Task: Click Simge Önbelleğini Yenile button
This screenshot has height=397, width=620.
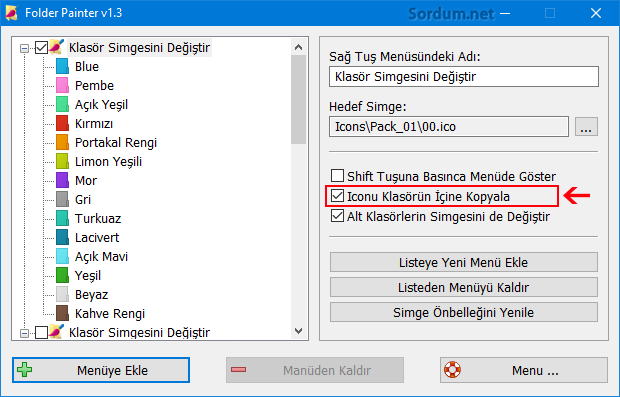Action: pyautogui.click(x=464, y=312)
